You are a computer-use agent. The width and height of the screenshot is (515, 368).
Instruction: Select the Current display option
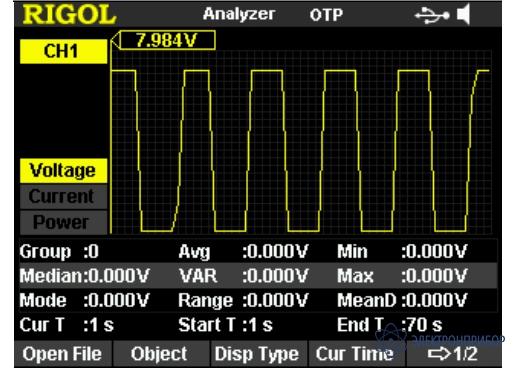[63, 196]
